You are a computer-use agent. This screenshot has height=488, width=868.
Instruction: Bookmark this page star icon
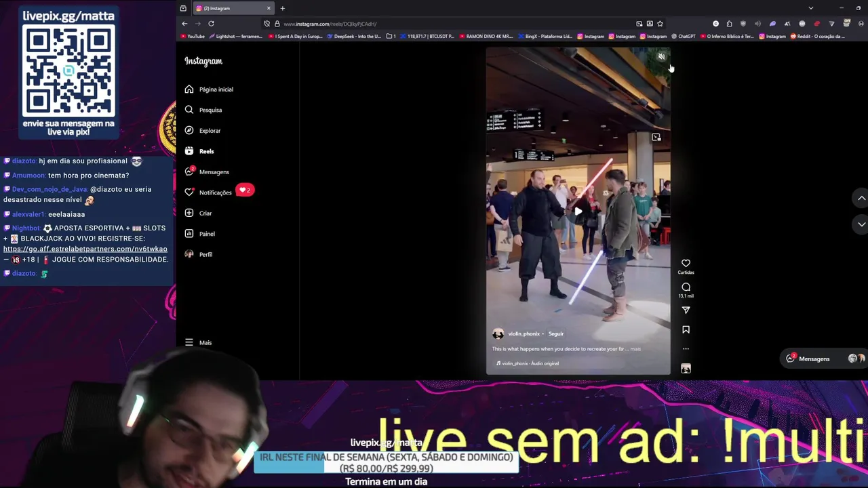click(x=660, y=24)
